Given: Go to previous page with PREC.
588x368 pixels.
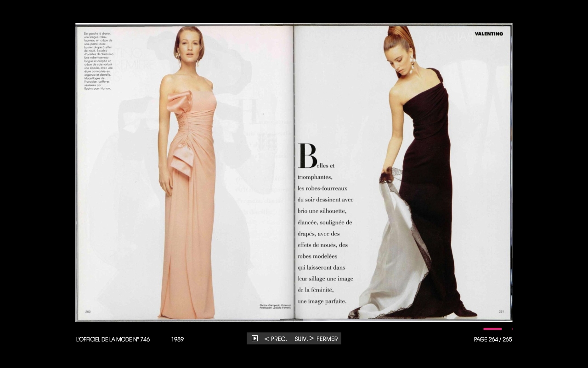Looking at the screenshot, I should tap(275, 339).
